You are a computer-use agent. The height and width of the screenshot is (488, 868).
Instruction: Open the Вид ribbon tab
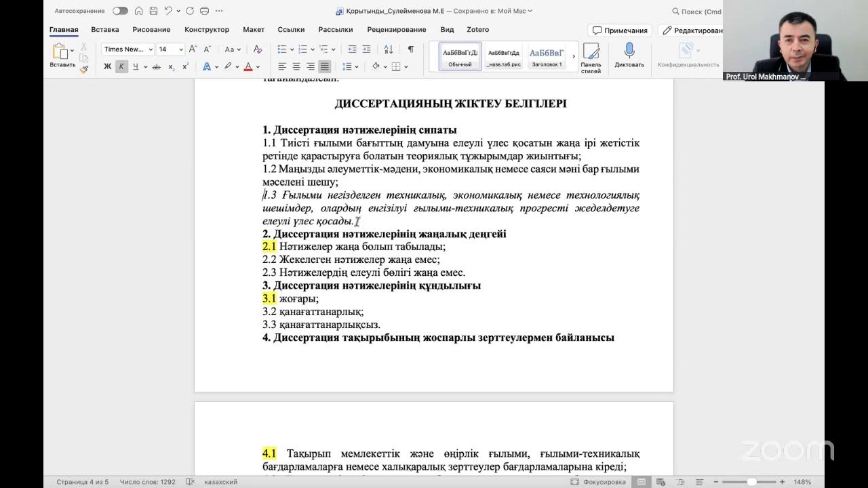click(447, 30)
